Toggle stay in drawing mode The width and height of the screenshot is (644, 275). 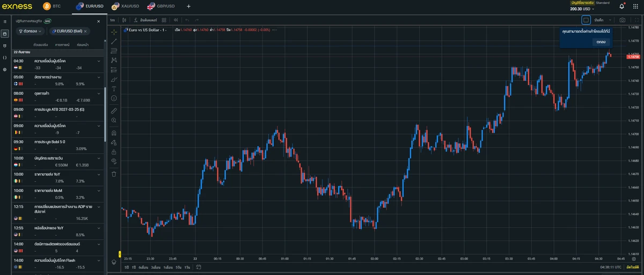click(114, 142)
